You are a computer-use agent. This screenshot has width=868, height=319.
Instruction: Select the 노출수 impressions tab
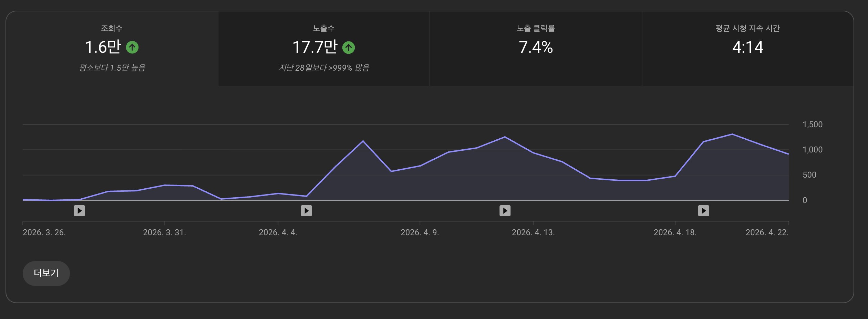pyautogui.click(x=324, y=48)
